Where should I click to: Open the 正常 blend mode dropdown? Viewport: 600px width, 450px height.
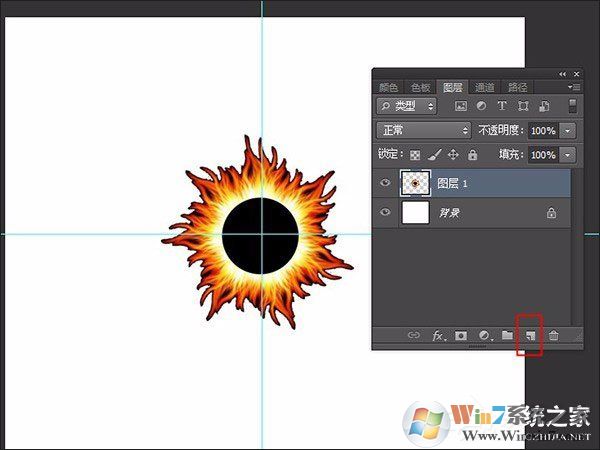(x=423, y=130)
